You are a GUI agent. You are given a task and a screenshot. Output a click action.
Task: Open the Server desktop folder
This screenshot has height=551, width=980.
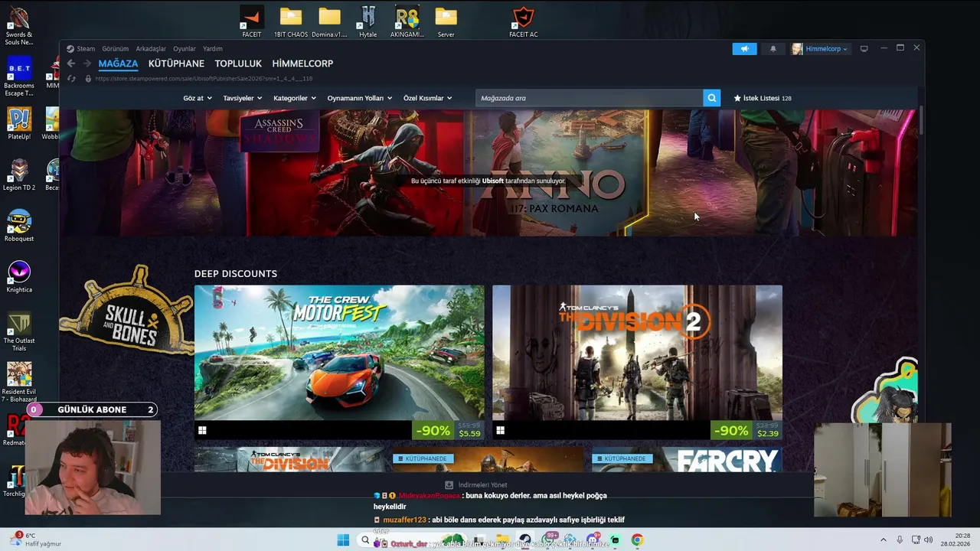(446, 21)
